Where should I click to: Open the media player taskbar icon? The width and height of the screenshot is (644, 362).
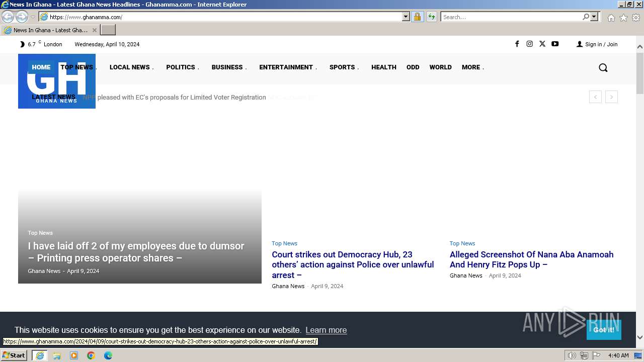coord(74,355)
